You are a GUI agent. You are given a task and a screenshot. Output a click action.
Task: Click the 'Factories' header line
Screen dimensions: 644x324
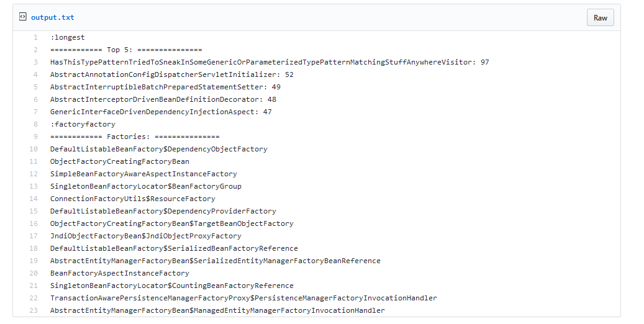pyautogui.click(x=135, y=137)
